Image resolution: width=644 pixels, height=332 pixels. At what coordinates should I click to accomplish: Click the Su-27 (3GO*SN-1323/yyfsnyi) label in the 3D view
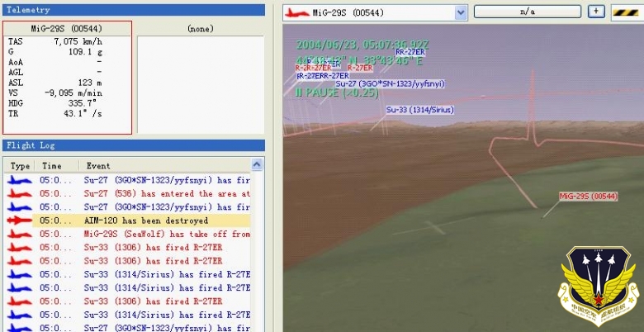(390, 83)
